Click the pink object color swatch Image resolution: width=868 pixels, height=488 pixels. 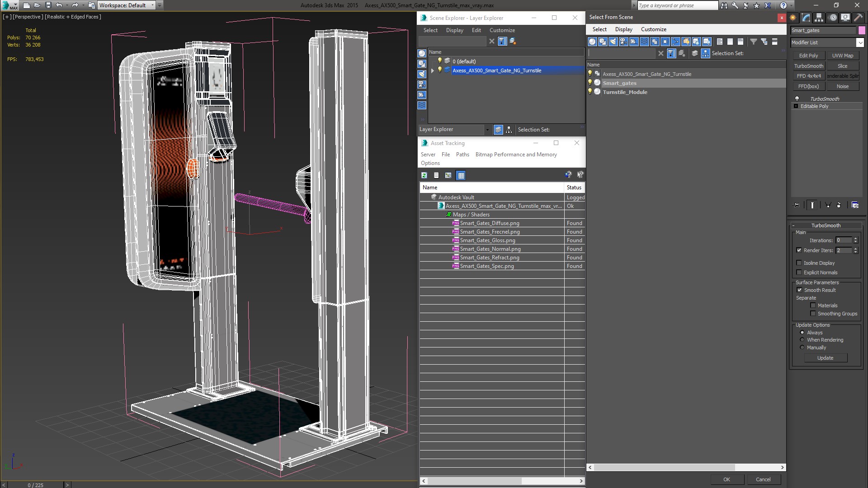(862, 30)
